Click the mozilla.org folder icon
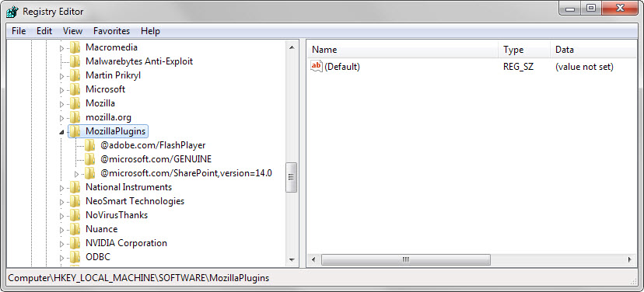 pos(75,117)
